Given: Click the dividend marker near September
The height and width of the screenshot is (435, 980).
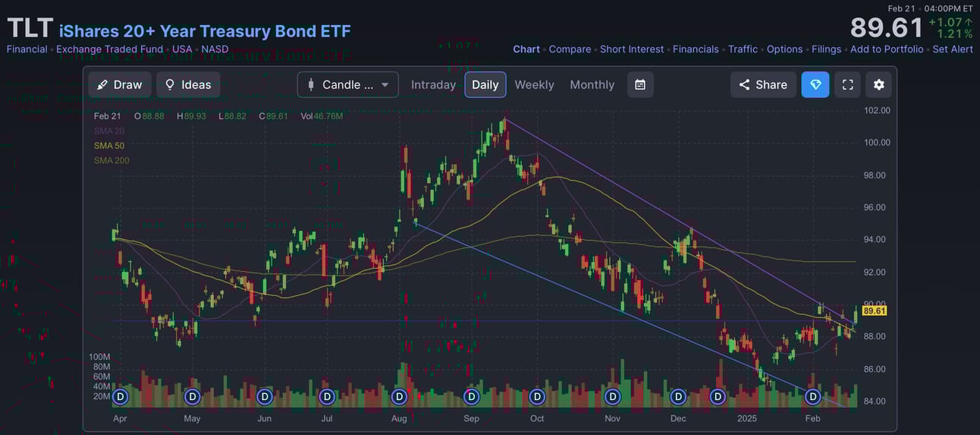Looking at the screenshot, I should pyautogui.click(x=471, y=396).
